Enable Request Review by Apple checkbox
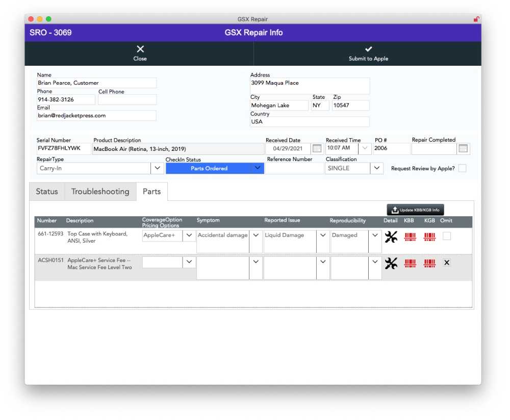This screenshot has width=510, height=420. click(462, 168)
